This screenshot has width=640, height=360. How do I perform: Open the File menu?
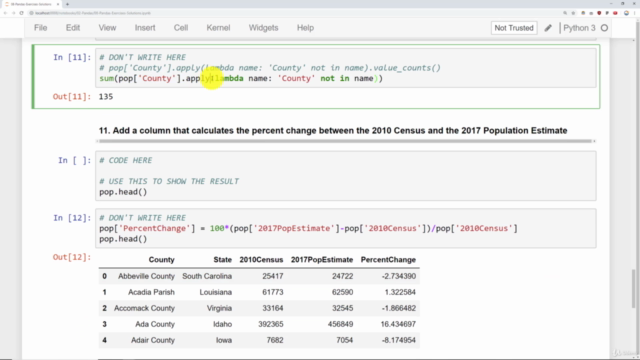point(40,28)
